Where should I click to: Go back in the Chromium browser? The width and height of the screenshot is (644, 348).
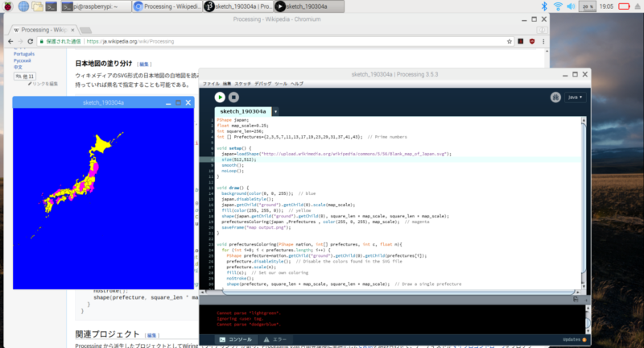pos(10,41)
